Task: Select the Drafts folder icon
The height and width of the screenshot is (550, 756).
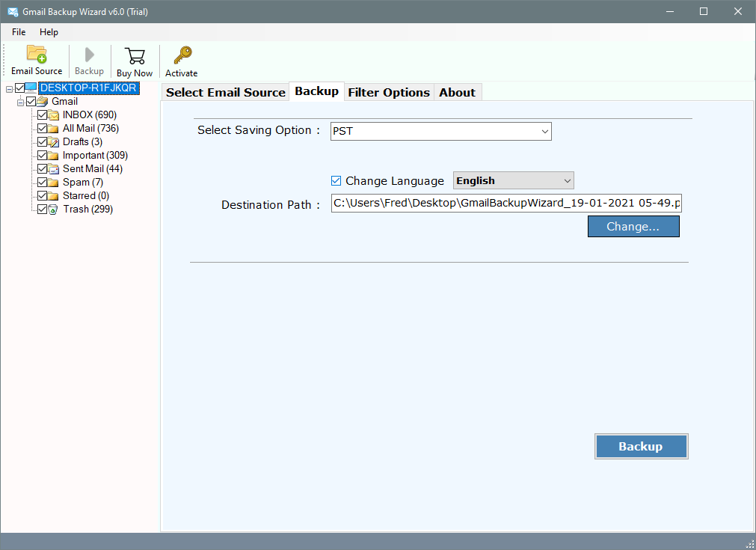Action: pos(54,142)
